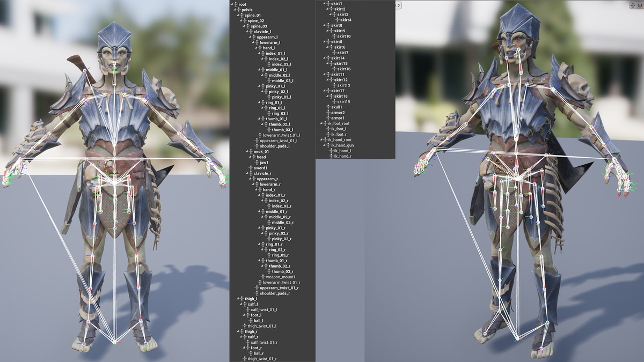Click the bone icon next to weapon_mount1

[x=263, y=277]
